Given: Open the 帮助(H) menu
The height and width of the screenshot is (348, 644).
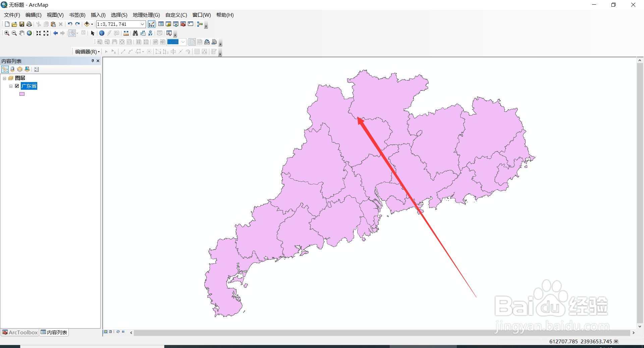Looking at the screenshot, I should pyautogui.click(x=225, y=15).
